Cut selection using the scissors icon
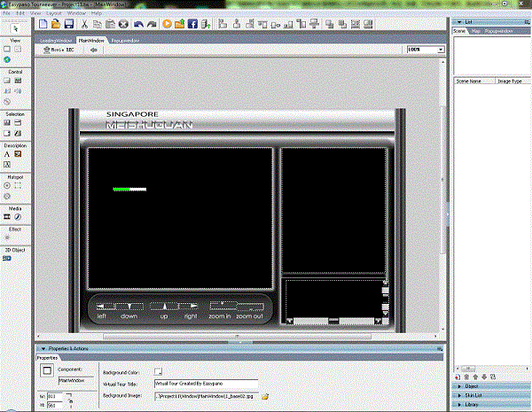 click(x=84, y=24)
